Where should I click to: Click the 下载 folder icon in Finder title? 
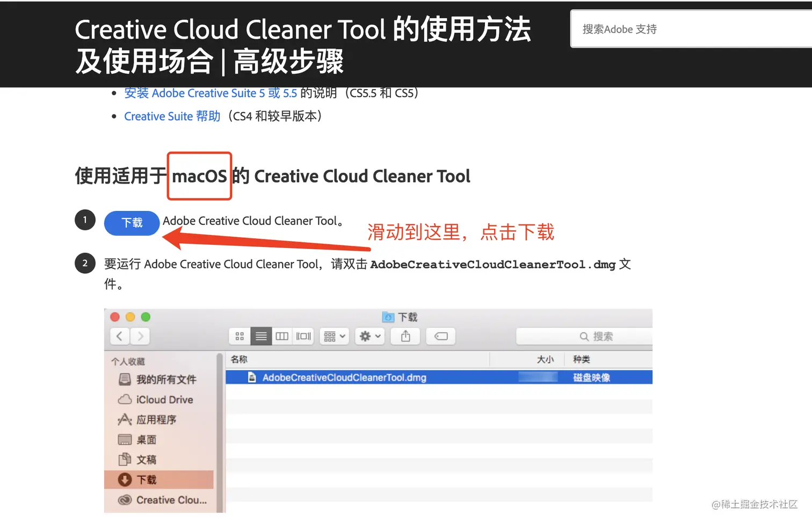(388, 317)
